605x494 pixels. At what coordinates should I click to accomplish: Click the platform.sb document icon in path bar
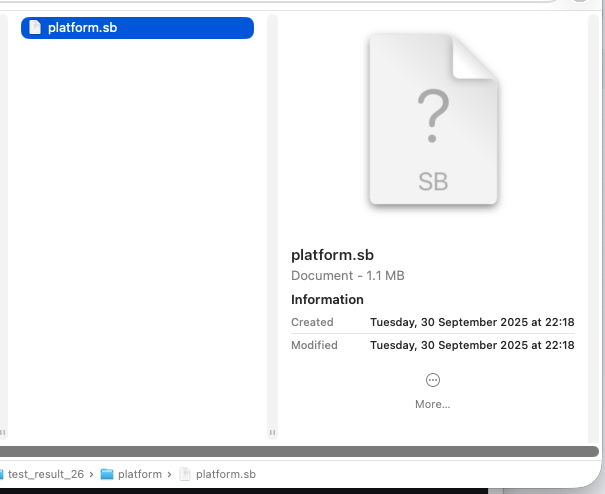(x=184, y=474)
